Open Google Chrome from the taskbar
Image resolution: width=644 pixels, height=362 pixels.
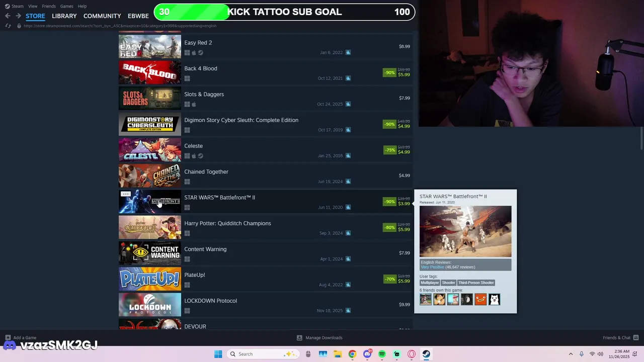[x=352, y=354]
